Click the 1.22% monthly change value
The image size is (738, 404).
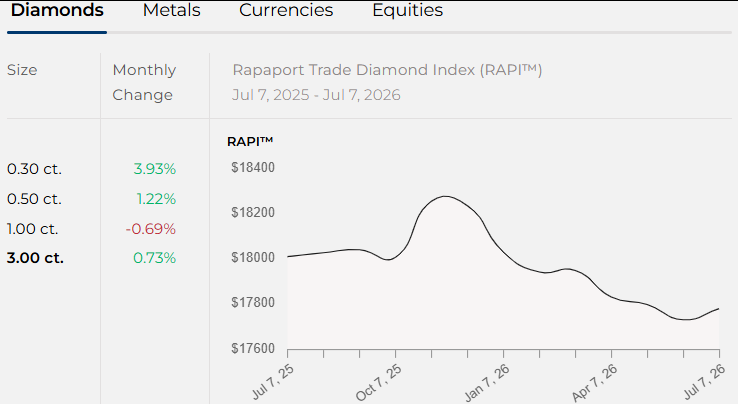pyautogui.click(x=156, y=199)
